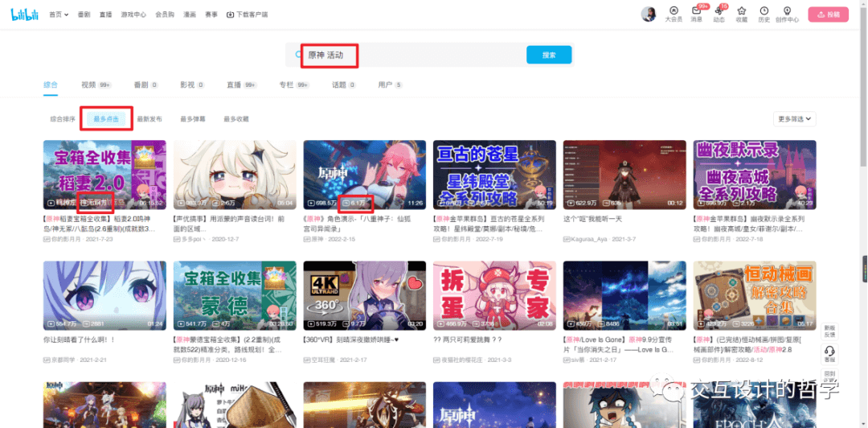Switch to the 番剧 results tab
Viewport: 868px width, 428px height.
click(x=145, y=84)
